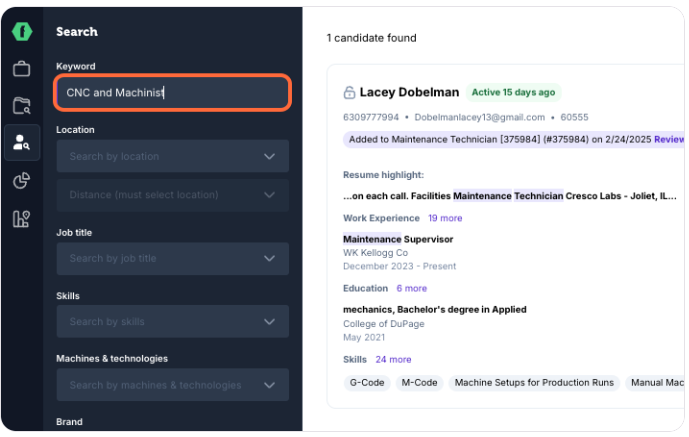689x437 pixels.
Task: Click the Added to Maintenance Technician banner
Action: coord(514,140)
